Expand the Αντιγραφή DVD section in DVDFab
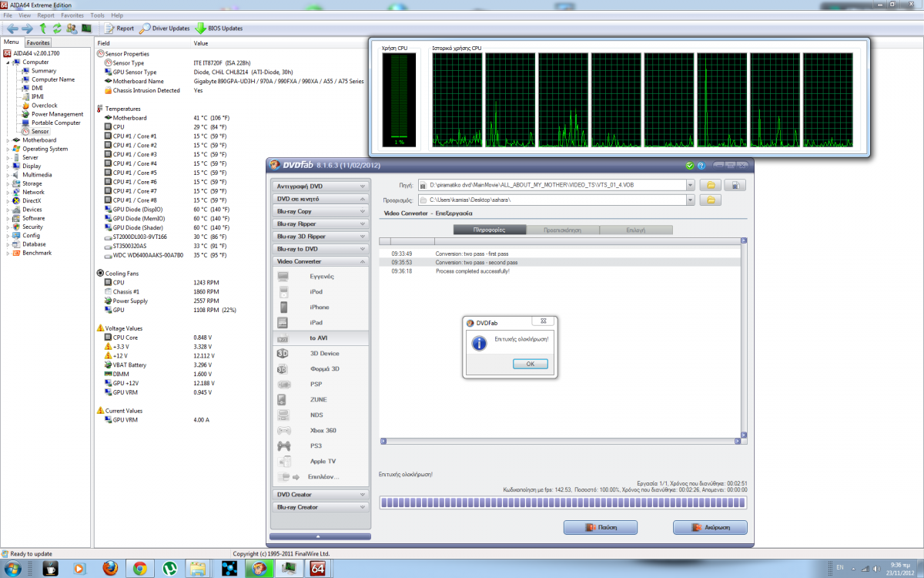This screenshot has height=578, width=924. click(321, 187)
